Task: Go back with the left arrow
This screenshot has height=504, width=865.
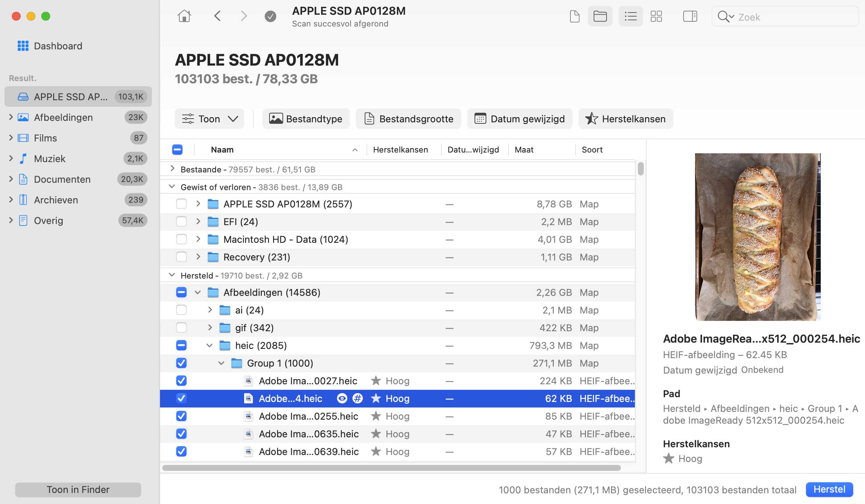Action: (218, 16)
